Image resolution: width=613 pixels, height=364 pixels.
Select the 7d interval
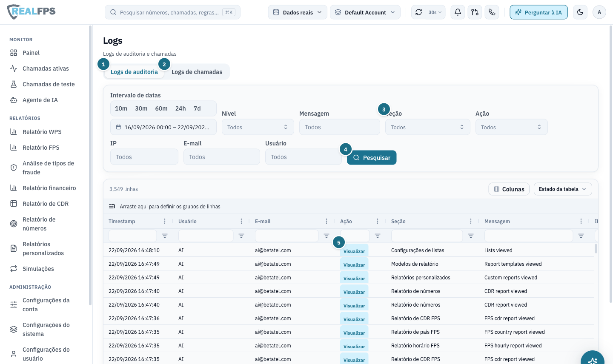coord(197,108)
